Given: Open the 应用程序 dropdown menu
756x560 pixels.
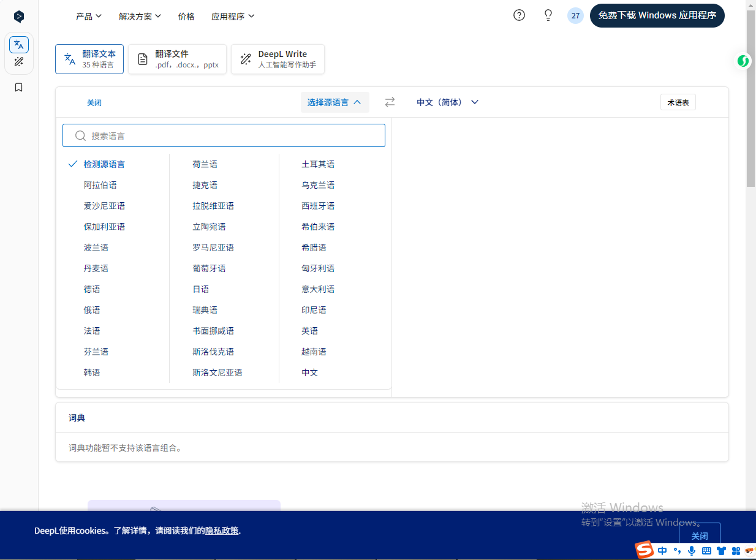Looking at the screenshot, I should coord(233,17).
